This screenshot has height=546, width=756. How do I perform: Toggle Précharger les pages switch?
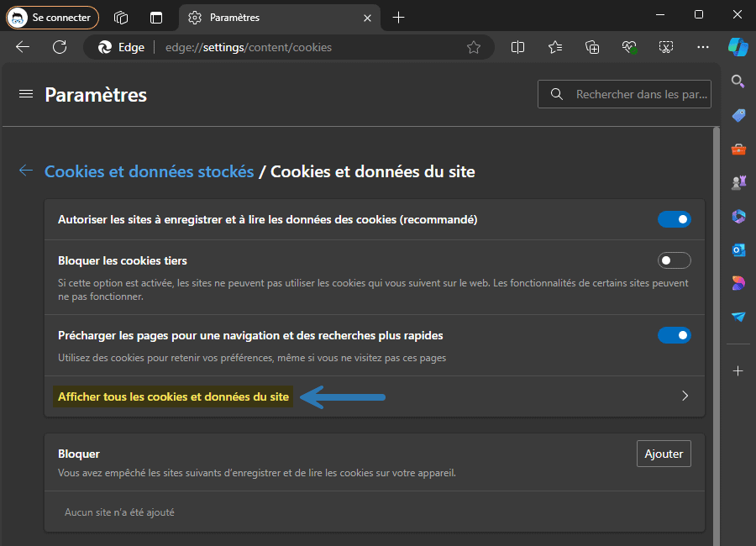point(674,335)
